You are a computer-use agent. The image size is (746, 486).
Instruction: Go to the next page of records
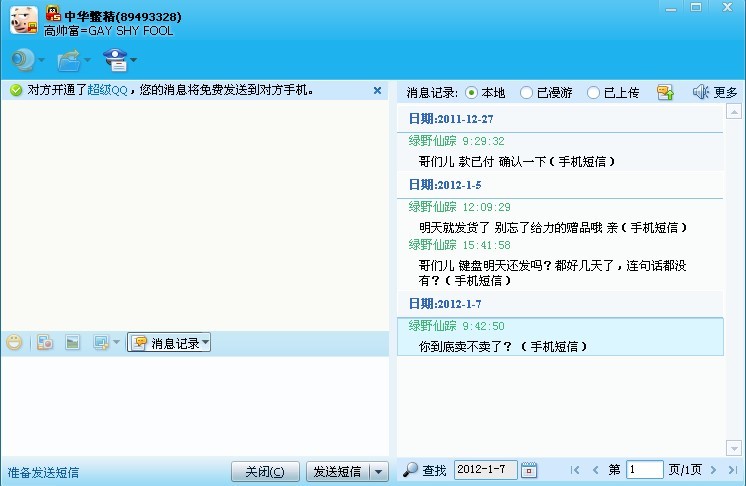click(713, 470)
